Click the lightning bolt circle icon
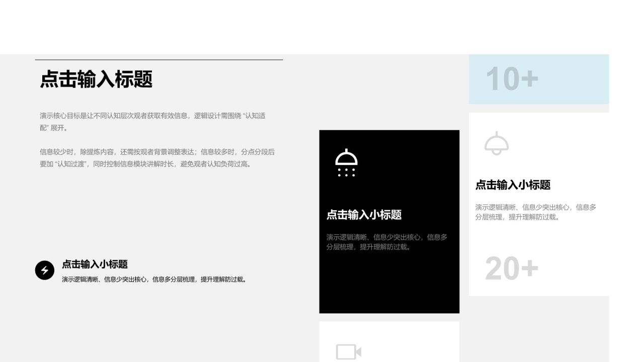The width and height of the screenshot is (644, 362). point(44,270)
